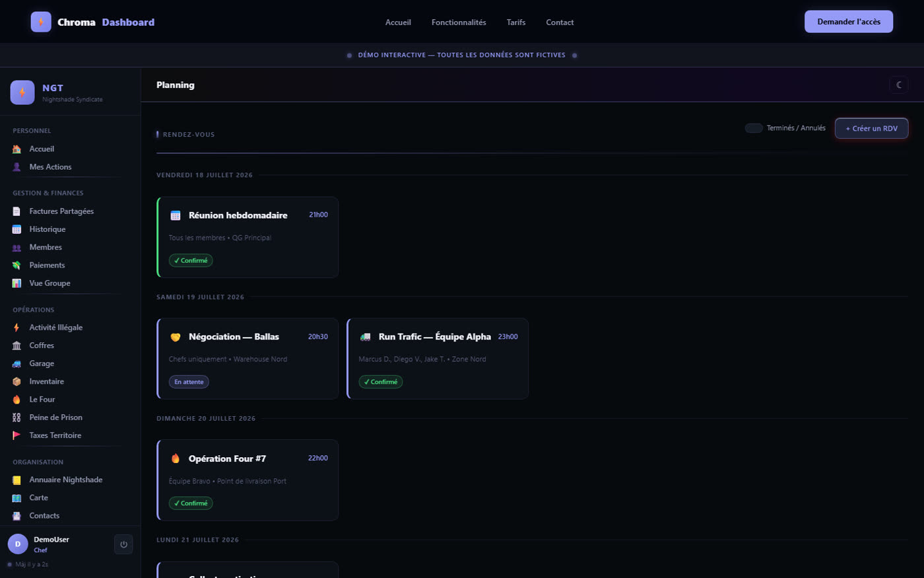
Task: Open Tarifs in the top navigation
Action: coord(516,22)
